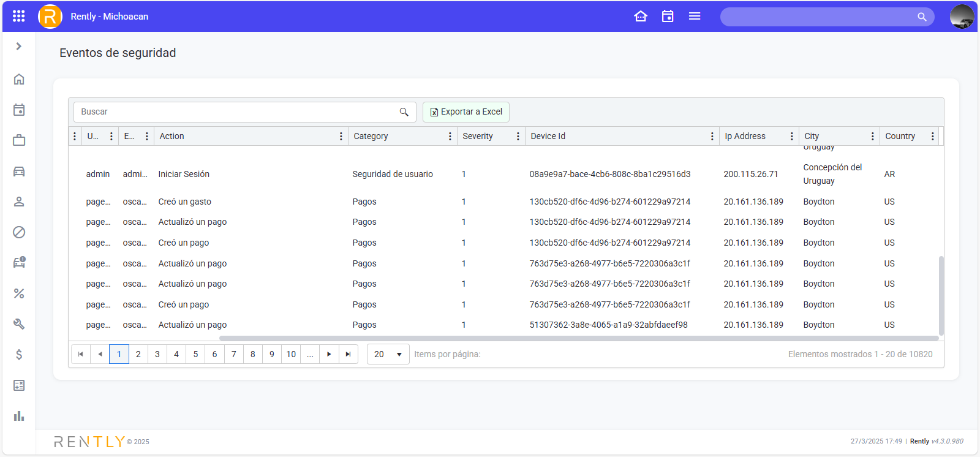The image size is (980, 457).
Task: Open the calendar icon in top bar
Action: point(668,17)
